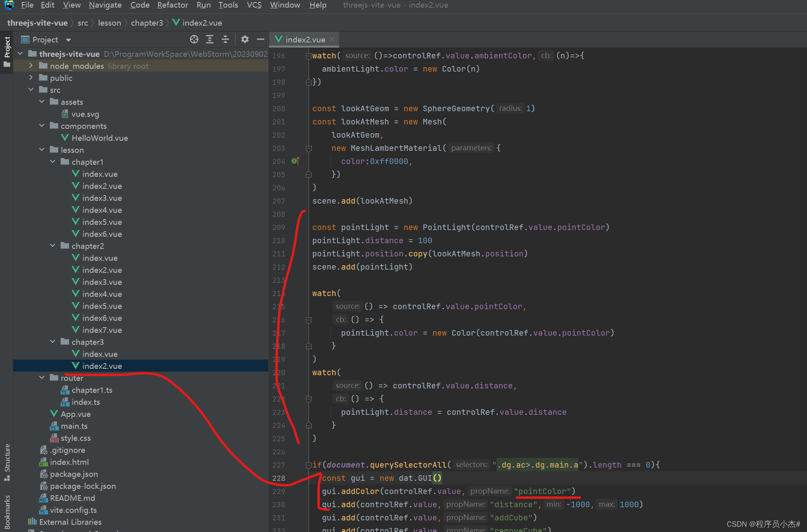This screenshot has height=532, width=807.
Task: Open the Help menu
Action: pyautogui.click(x=318, y=5)
